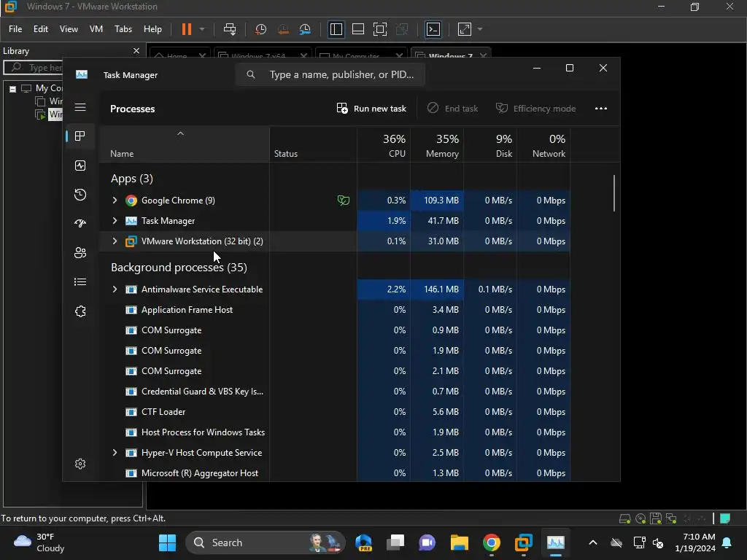
Task: Open the VM menu
Action: pyautogui.click(x=96, y=29)
